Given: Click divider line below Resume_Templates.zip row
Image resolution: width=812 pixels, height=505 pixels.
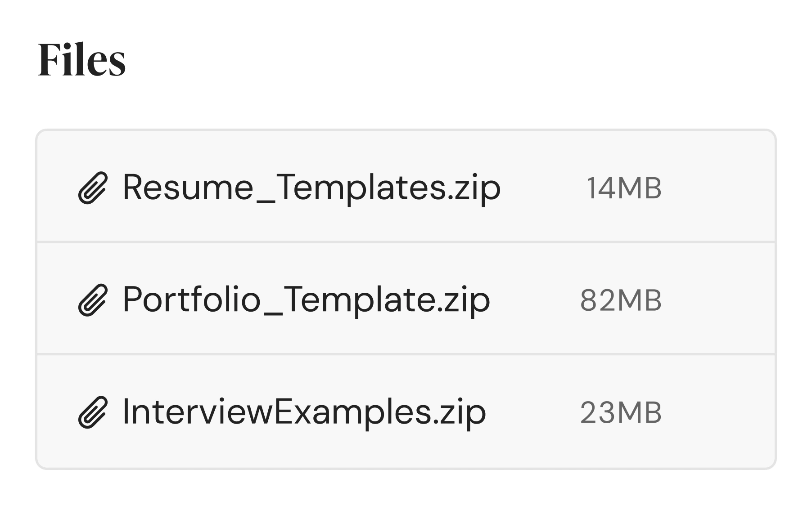Looking at the screenshot, I should click(405, 242).
